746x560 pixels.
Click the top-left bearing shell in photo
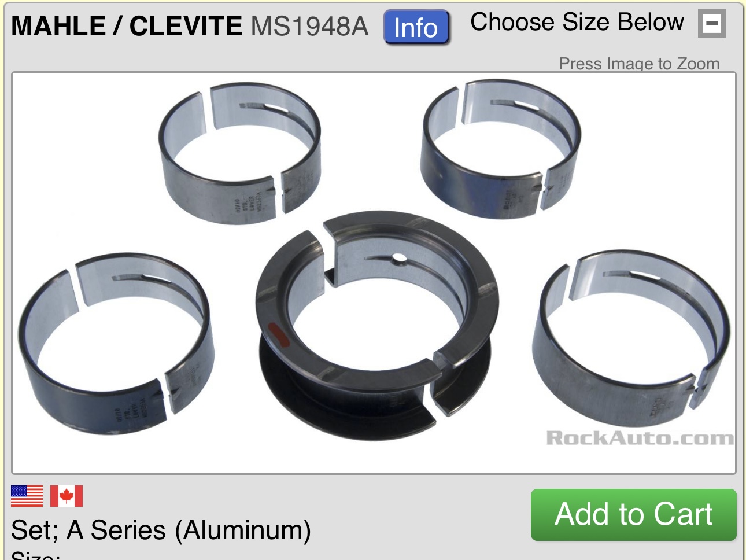(x=239, y=153)
